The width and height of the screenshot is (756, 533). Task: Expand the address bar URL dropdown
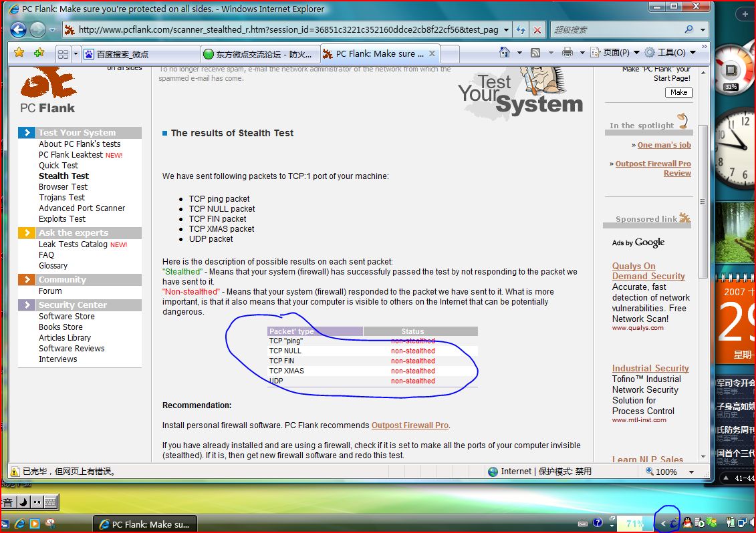click(x=506, y=30)
